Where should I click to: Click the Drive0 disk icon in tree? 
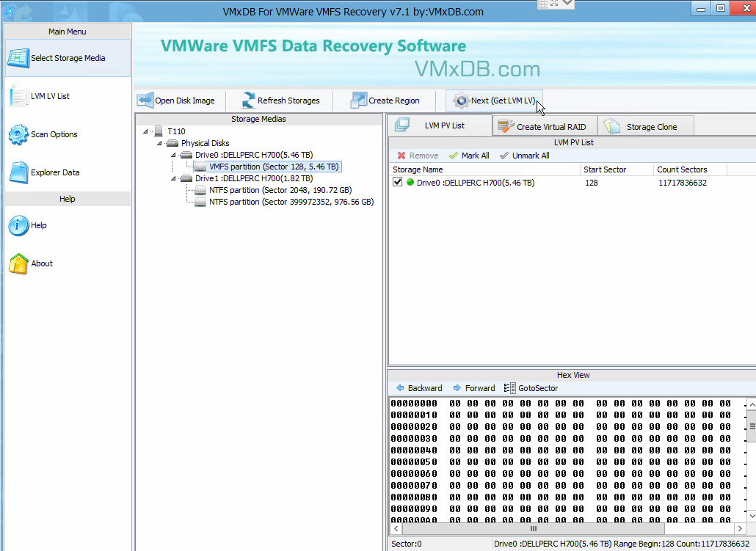pyautogui.click(x=186, y=155)
